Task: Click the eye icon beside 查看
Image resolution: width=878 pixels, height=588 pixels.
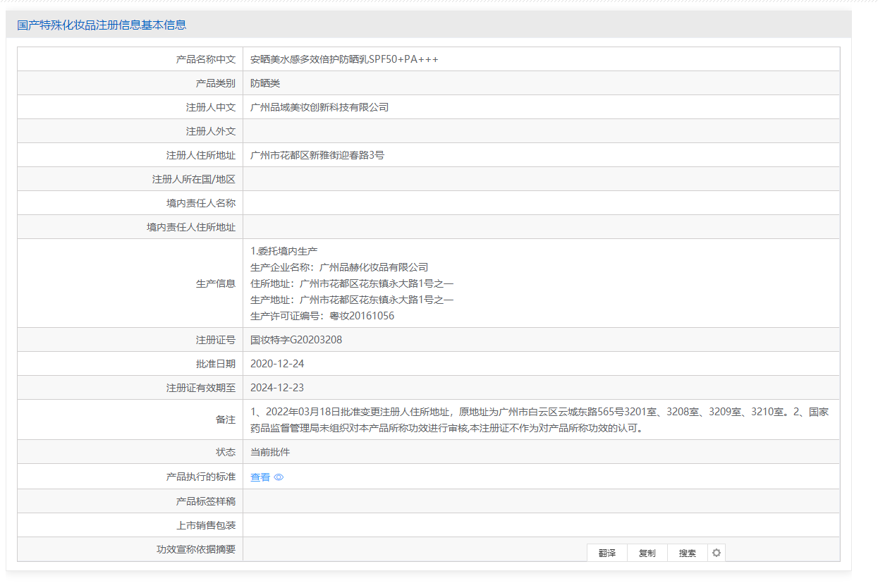Action: tap(279, 477)
